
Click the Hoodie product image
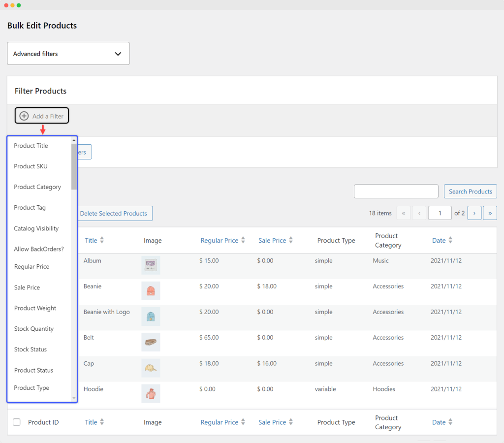150,394
